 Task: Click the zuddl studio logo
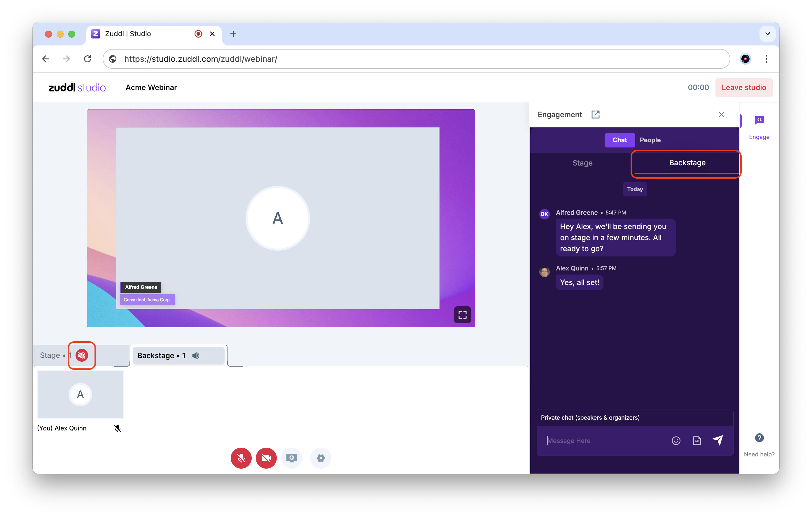pyautogui.click(x=77, y=87)
